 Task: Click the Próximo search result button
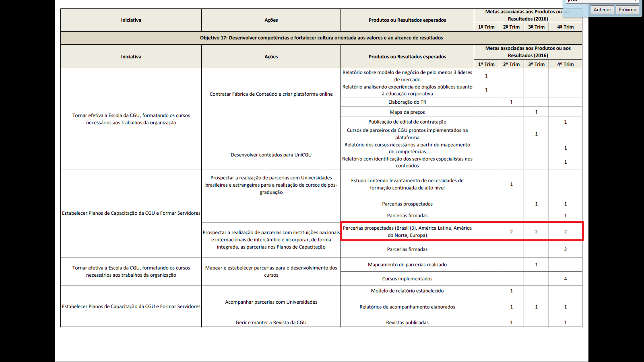627,10
